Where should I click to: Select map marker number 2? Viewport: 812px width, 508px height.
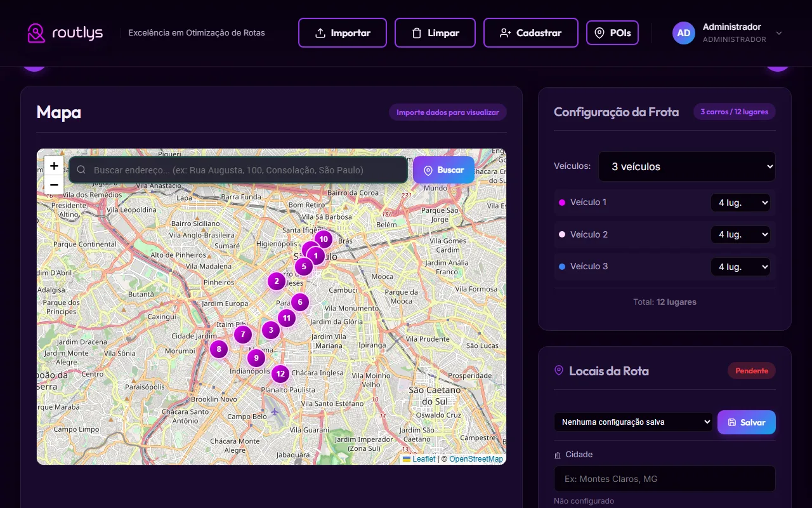(277, 281)
